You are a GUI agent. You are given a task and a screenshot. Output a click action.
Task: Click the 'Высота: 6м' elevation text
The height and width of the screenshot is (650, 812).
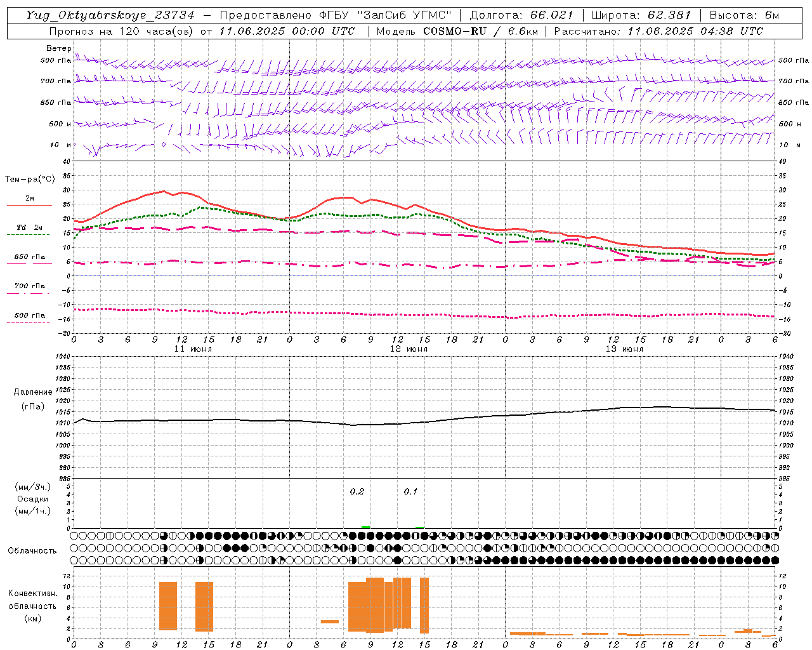coord(744,15)
